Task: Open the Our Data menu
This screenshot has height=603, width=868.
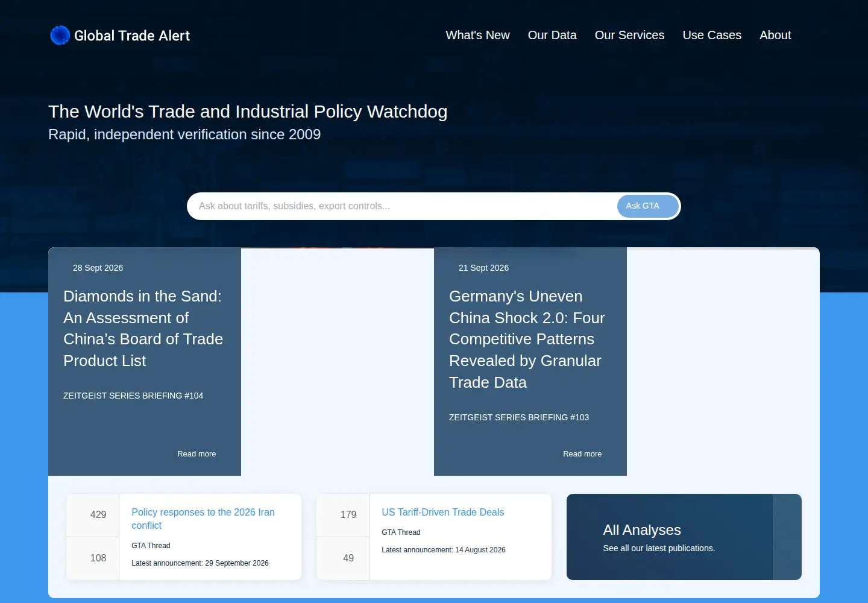Action: click(x=552, y=35)
